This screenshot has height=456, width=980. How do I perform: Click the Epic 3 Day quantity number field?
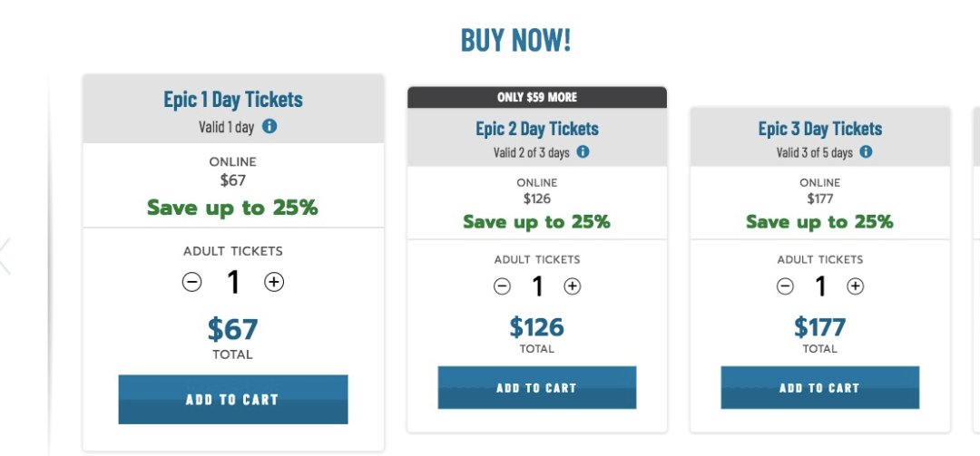[820, 287]
